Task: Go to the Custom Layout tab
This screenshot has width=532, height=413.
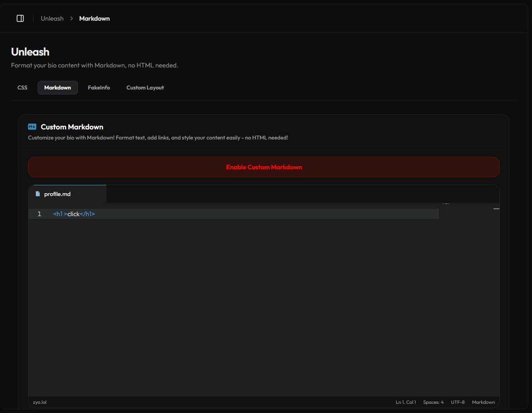Action: (145, 88)
